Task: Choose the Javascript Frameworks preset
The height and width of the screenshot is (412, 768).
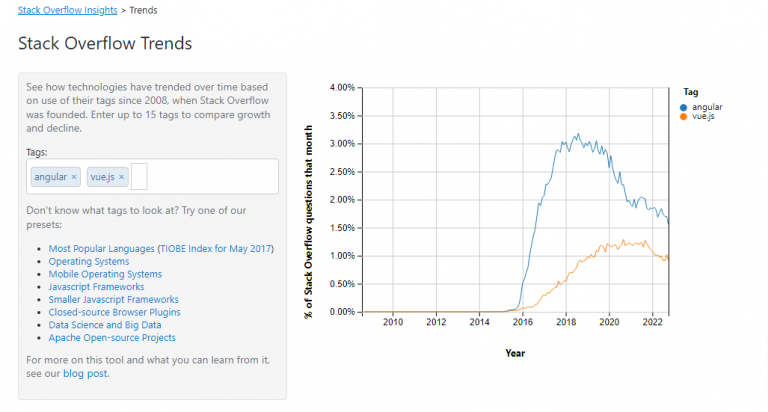Action: (x=96, y=287)
